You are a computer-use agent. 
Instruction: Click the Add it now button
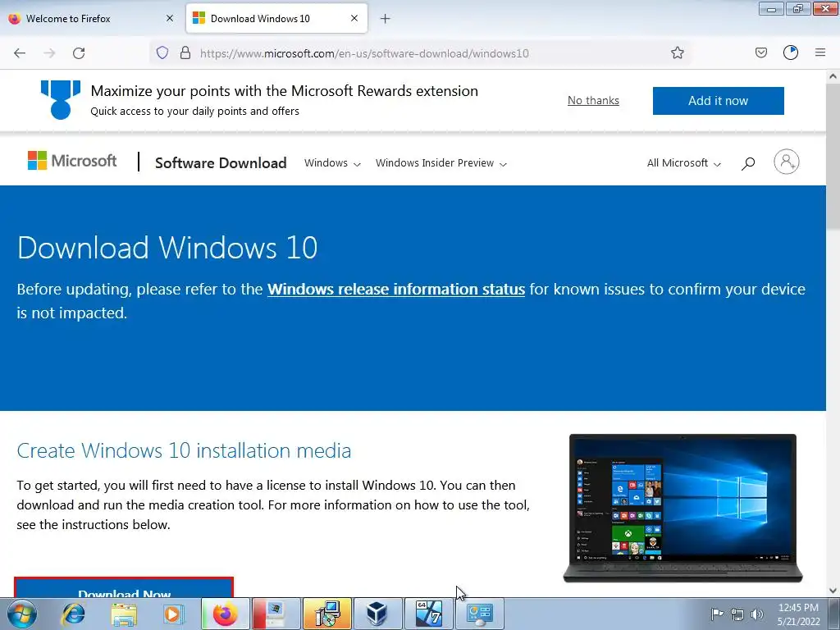tap(718, 101)
